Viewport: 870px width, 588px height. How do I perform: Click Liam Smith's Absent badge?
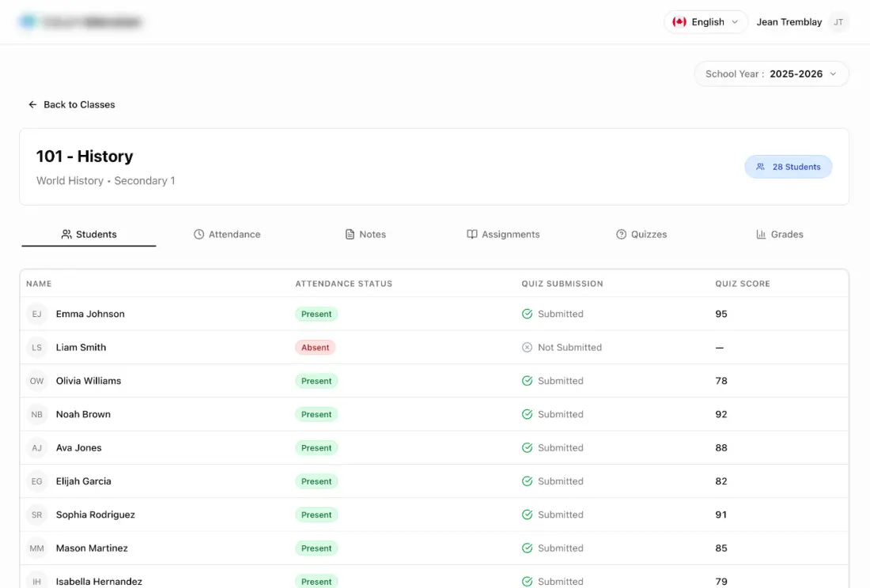[315, 348]
